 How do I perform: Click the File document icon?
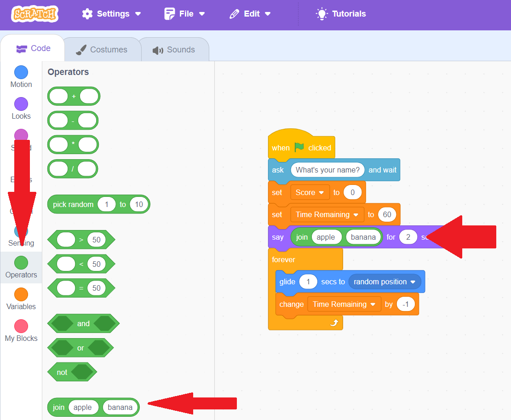tap(169, 14)
